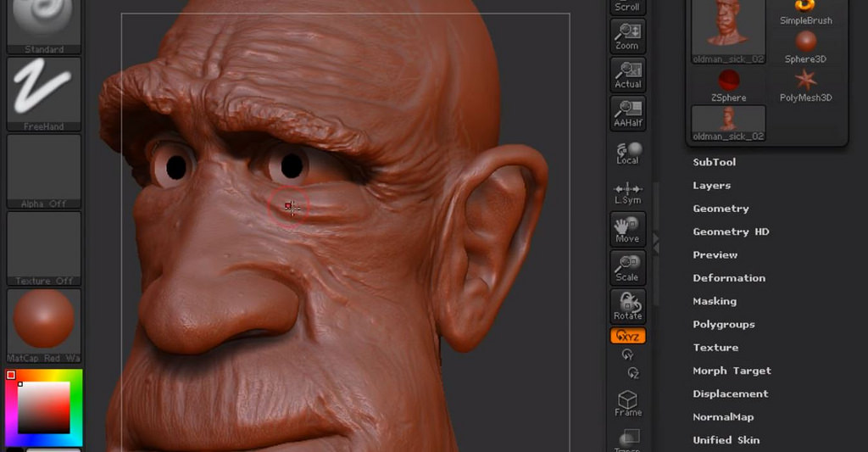The width and height of the screenshot is (868, 452).
Task: Select the large oldman_sick_02 tool thumbnail
Action: click(x=728, y=31)
